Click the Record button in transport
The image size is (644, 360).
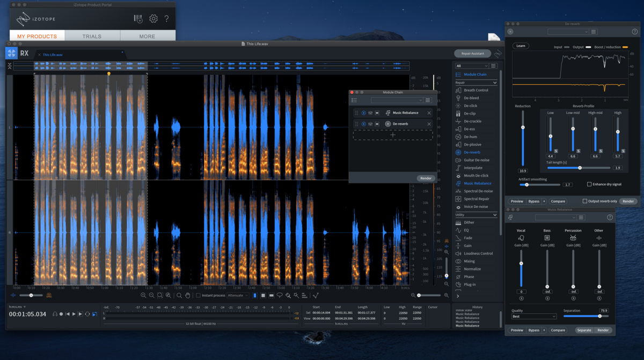point(61,314)
